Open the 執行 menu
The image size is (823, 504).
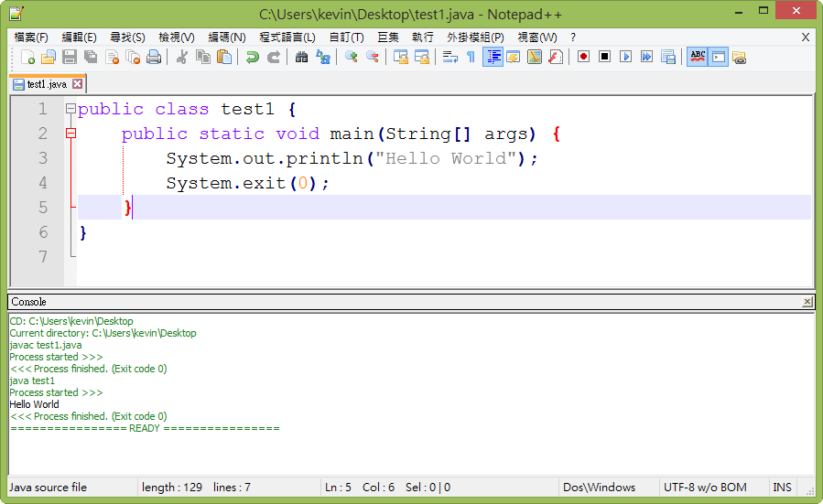pyautogui.click(x=423, y=38)
